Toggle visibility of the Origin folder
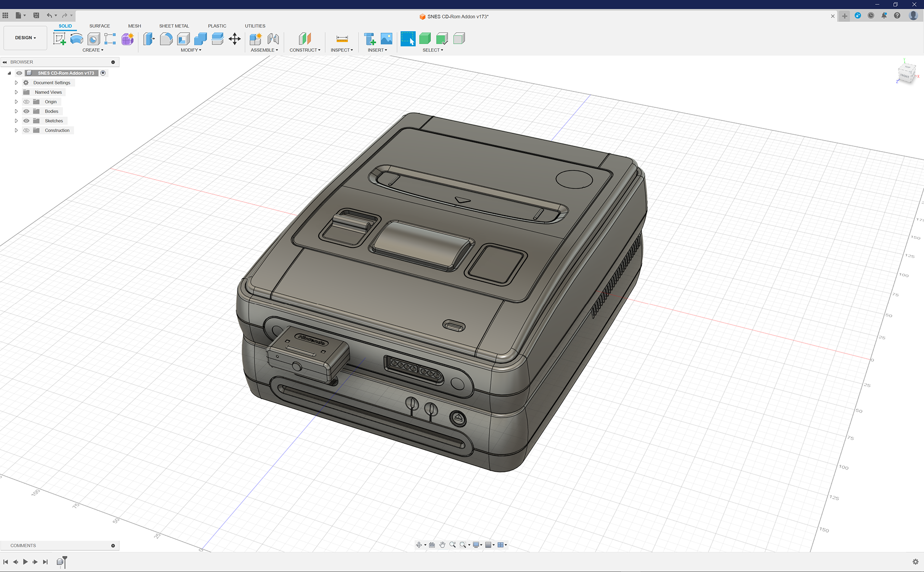 (26, 102)
